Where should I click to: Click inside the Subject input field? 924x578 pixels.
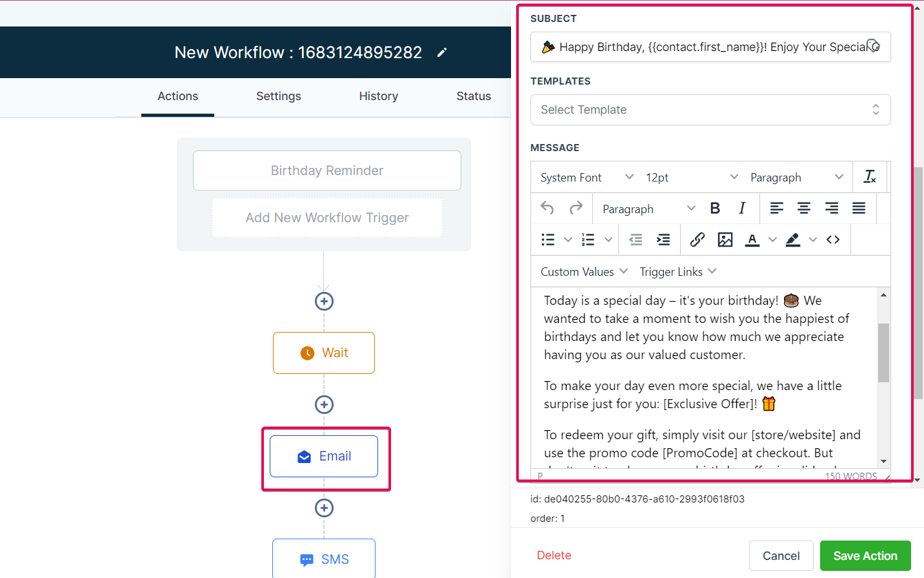pos(710,46)
